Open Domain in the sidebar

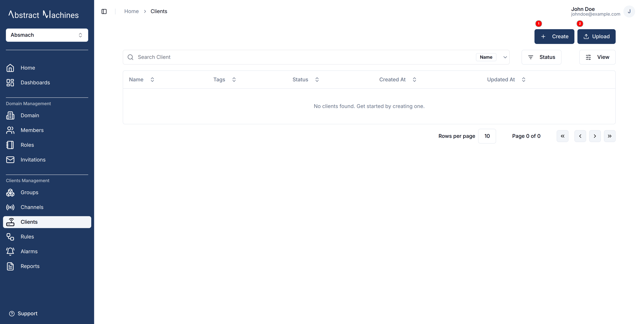click(x=47, y=115)
